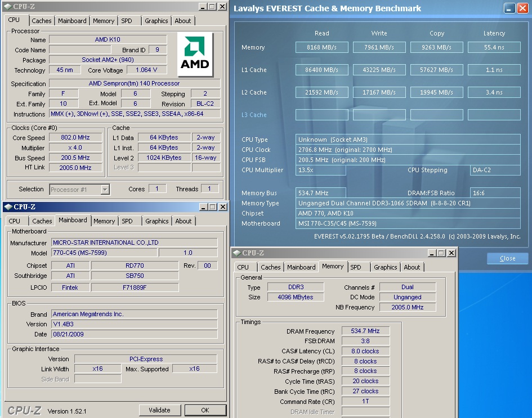Screen dimensions: 532x418
Task: Select CPU tab in the Memory CPU-Z window
Action: tap(243, 267)
